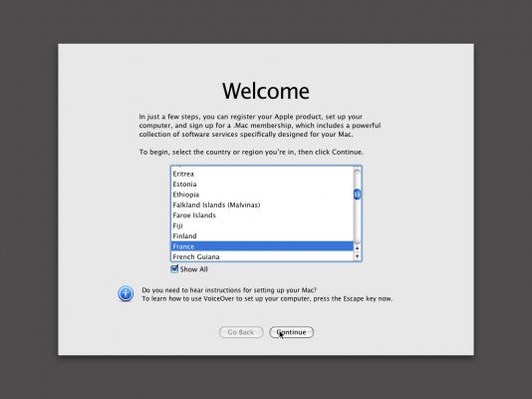Uncheck the Show All checkbox
Screen dimensions: 532x399
pyautogui.click(x=174, y=269)
